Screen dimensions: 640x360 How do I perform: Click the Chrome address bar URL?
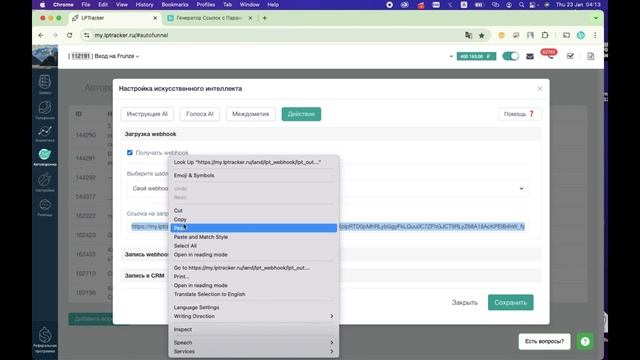click(131, 36)
